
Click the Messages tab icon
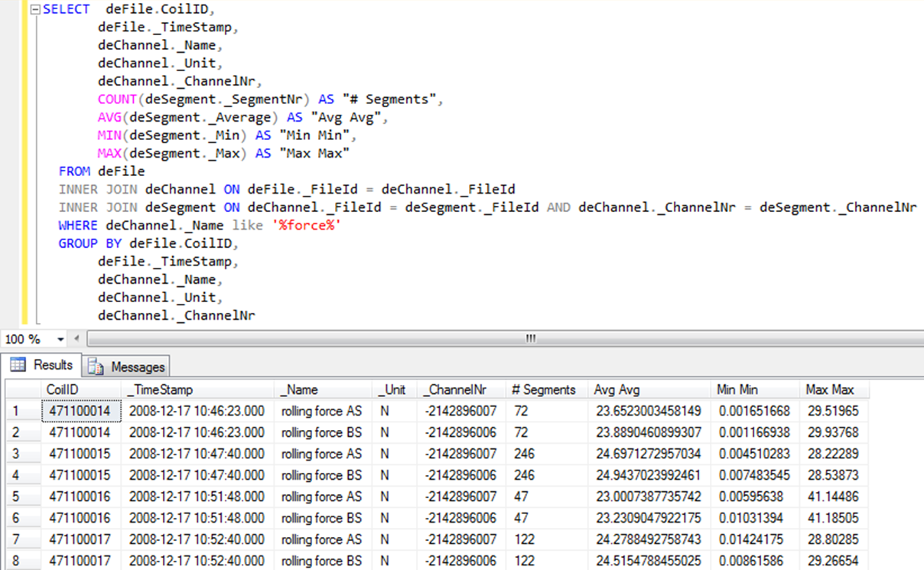(96, 367)
